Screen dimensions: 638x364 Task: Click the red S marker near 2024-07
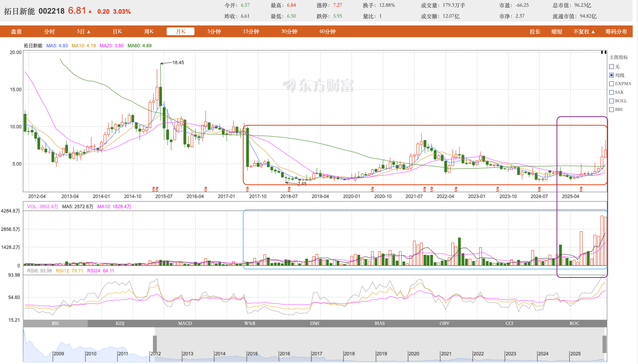pyautogui.click(x=539, y=189)
